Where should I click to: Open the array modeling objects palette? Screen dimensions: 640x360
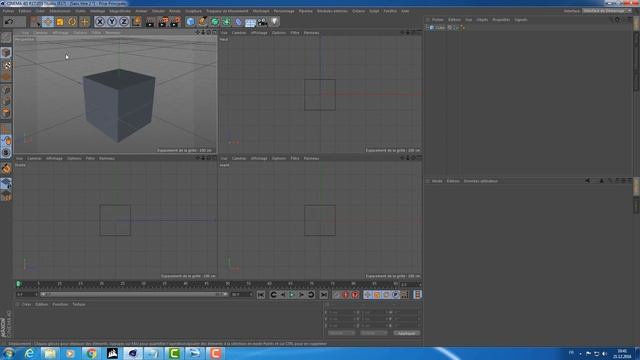pyautogui.click(x=227, y=22)
